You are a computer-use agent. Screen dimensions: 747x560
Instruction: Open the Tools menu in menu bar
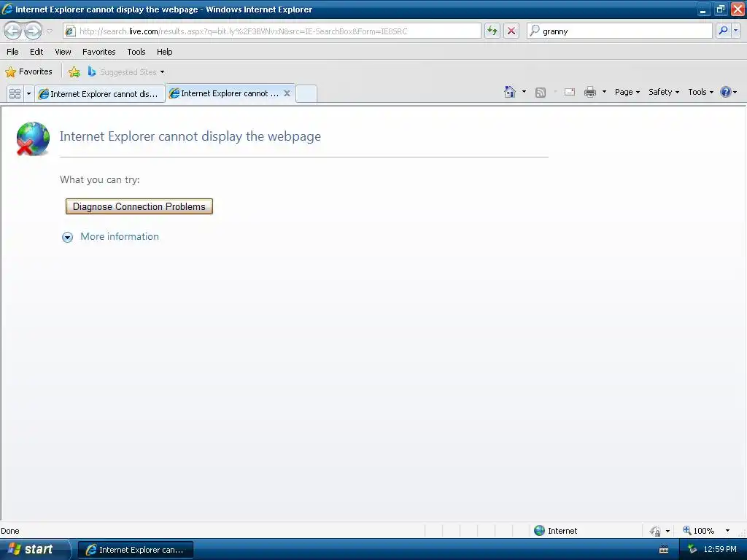point(136,52)
